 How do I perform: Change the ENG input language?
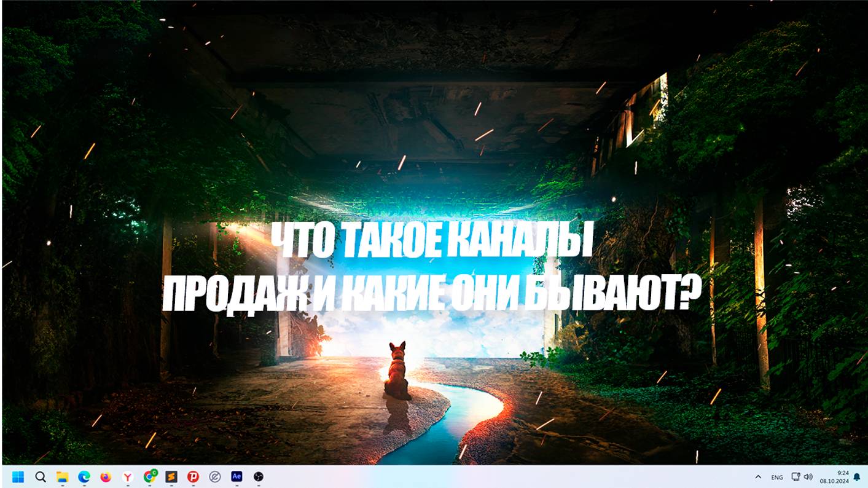(777, 477)
